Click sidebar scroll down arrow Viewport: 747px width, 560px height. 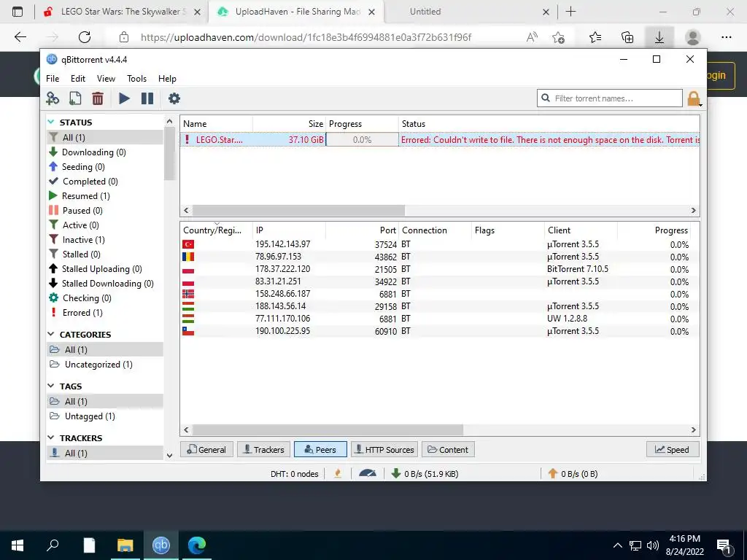coord(169,455)
